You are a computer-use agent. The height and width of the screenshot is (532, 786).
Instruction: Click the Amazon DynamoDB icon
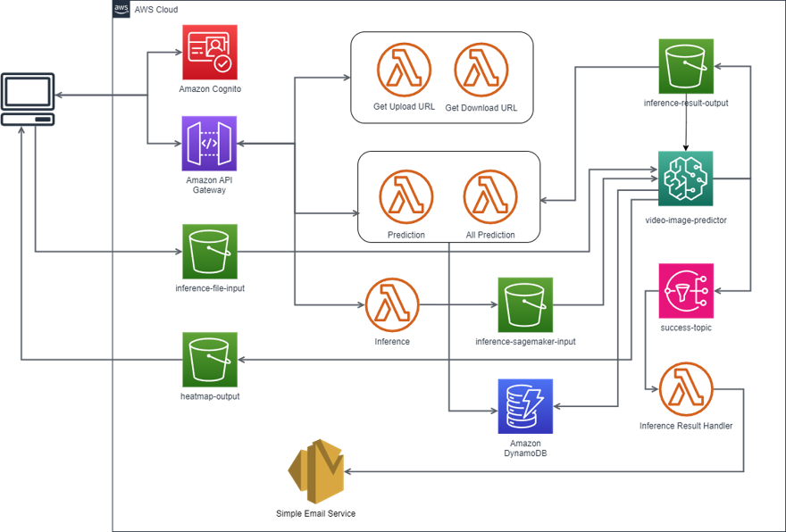coord(525,406)
